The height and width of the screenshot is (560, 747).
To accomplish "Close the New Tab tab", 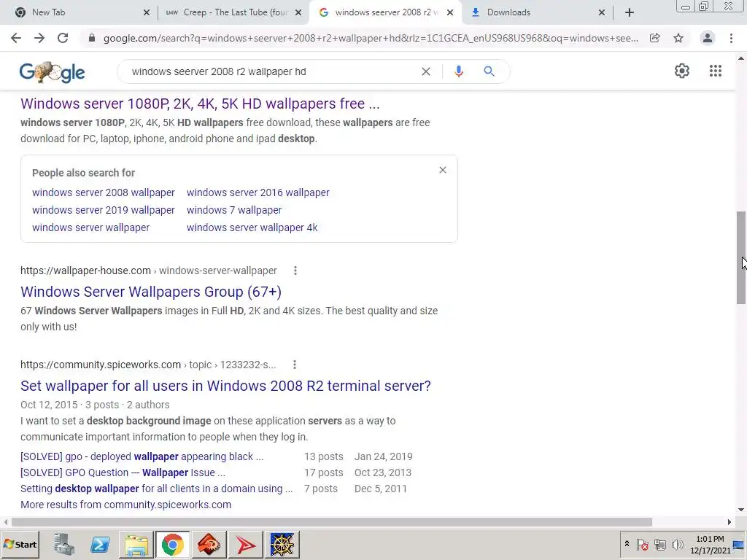I will point(146,12).
